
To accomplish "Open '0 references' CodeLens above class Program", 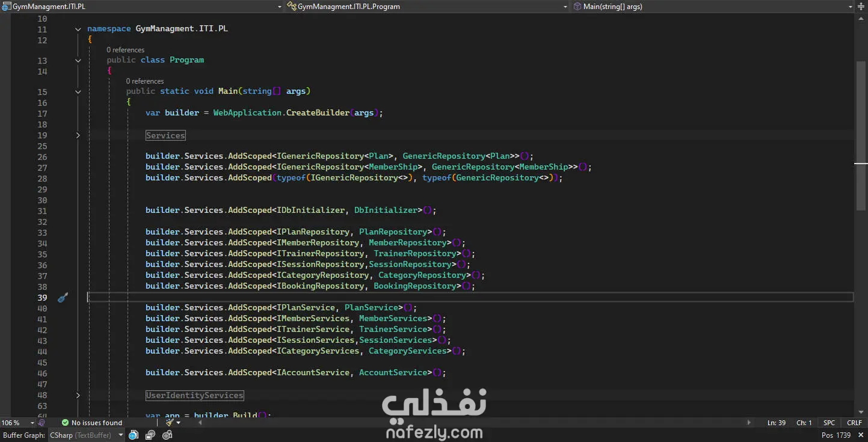I will tap(126, 50).
